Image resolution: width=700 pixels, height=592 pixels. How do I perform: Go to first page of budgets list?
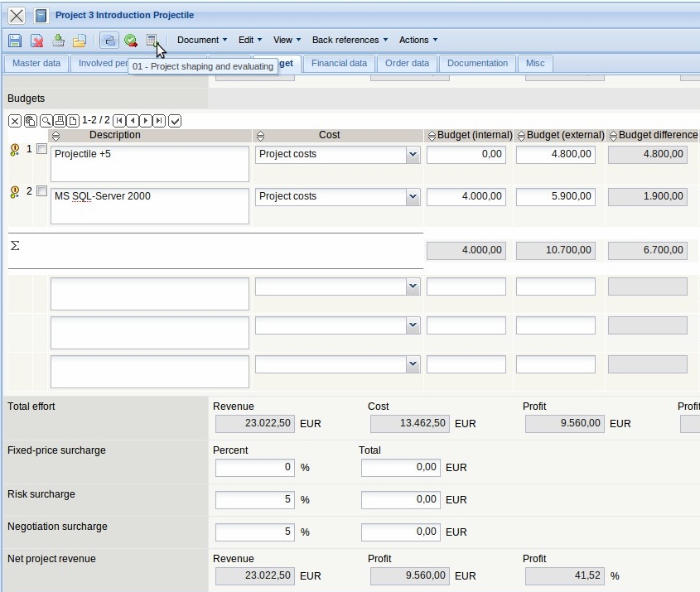click(x=119, y=121)
